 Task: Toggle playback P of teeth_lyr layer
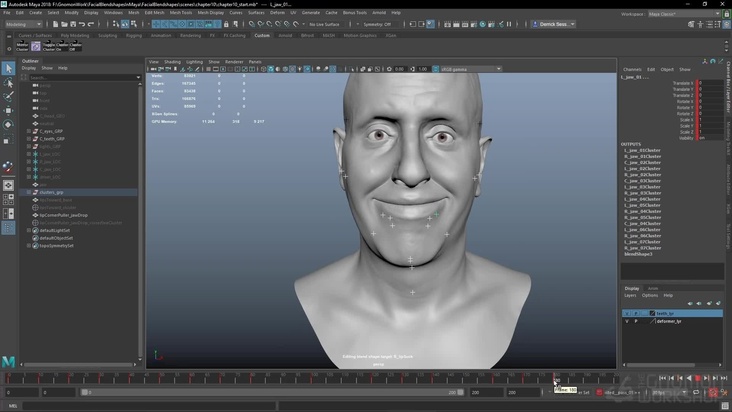click(x=636, y=314)
